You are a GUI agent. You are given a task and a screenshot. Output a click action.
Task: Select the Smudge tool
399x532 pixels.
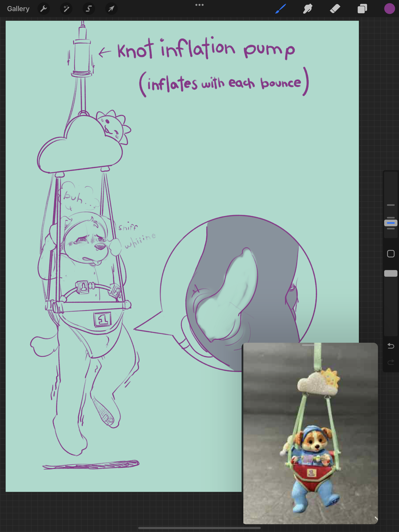(308, 9)
